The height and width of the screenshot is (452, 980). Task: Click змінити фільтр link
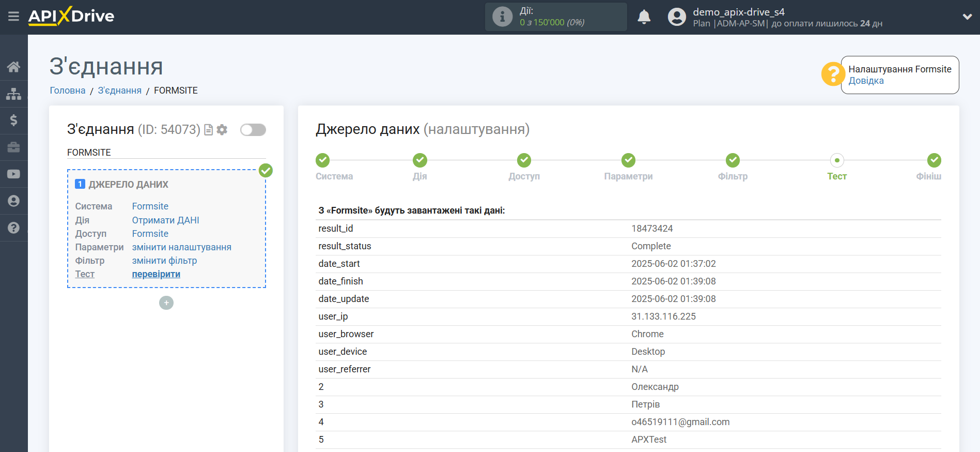165,261
